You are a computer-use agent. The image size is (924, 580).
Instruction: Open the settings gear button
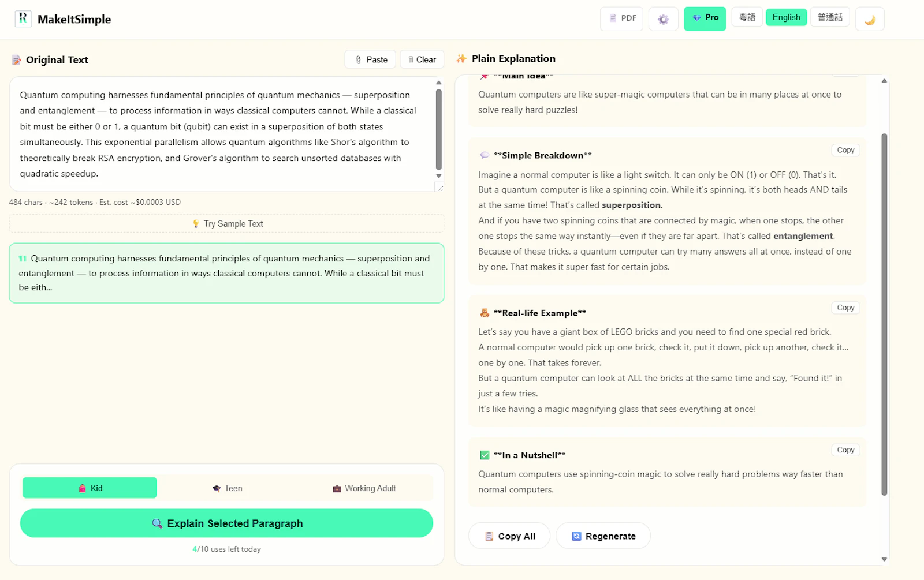(663, 19)
